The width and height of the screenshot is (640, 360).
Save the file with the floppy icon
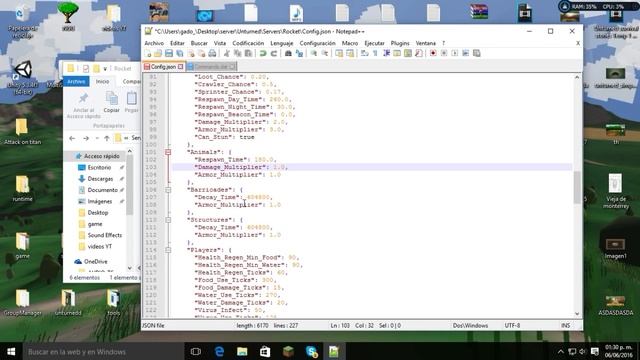tap(169, 53)
